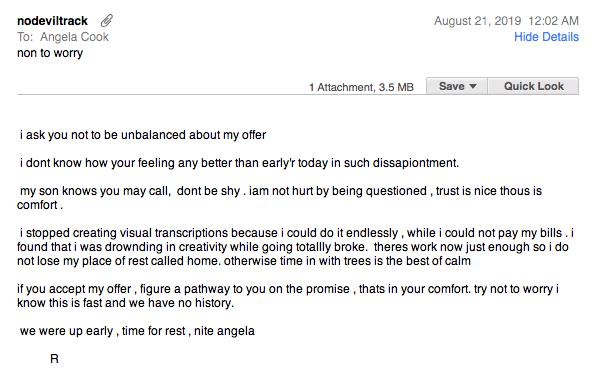Click the closing line nite angela
Image resolution: width=600 pixels, height=374 pixels.
(x=224, y=331)
